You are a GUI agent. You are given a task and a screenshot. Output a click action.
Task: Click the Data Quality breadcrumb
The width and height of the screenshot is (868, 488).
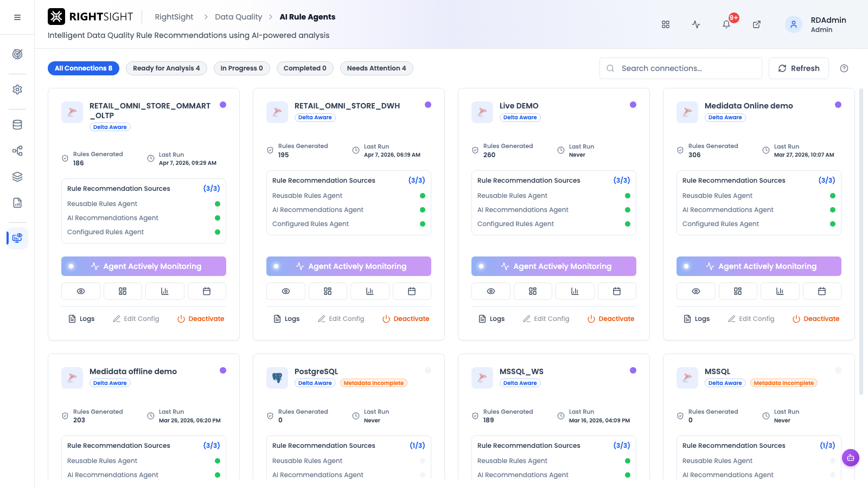pyautogui.click(x=238, y=17)
